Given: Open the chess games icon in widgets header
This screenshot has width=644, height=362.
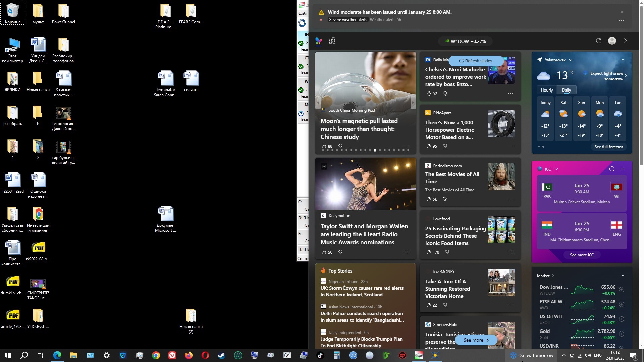Looking at the screenshot, I should [x=332, y=41].
